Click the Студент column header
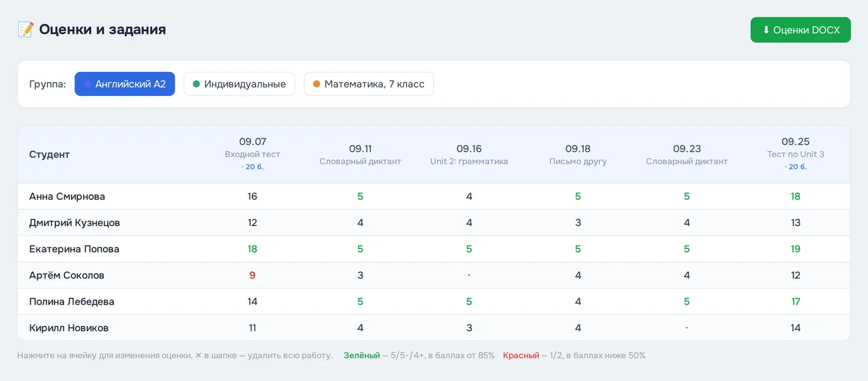This screenshot has width=868, height=381. click(50, 154)
